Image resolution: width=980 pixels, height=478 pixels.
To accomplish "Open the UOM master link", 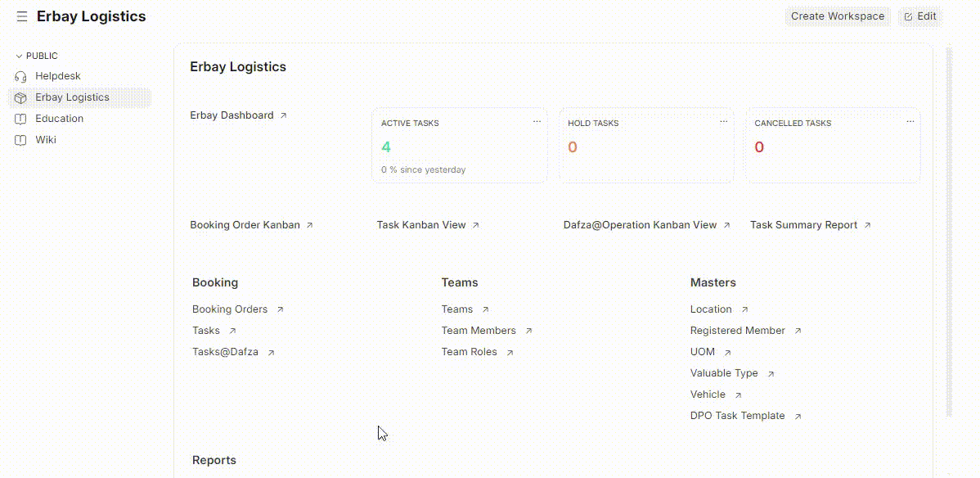I will point(703,352).
